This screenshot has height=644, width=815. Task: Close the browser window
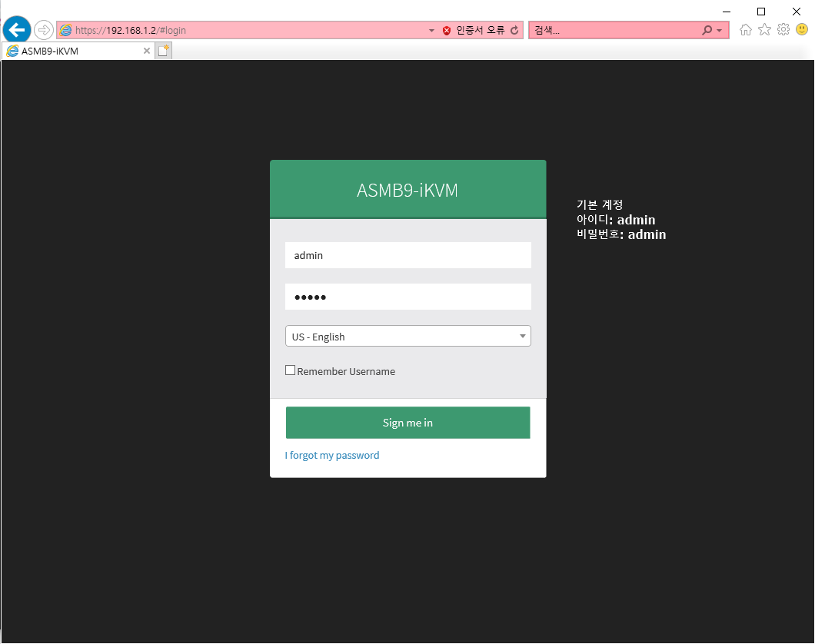tap(797, 12)
